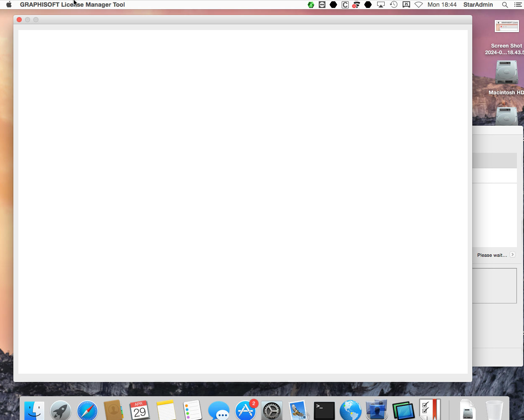
Task: Open the StarAdmin user menu
Action: point(478,5)
